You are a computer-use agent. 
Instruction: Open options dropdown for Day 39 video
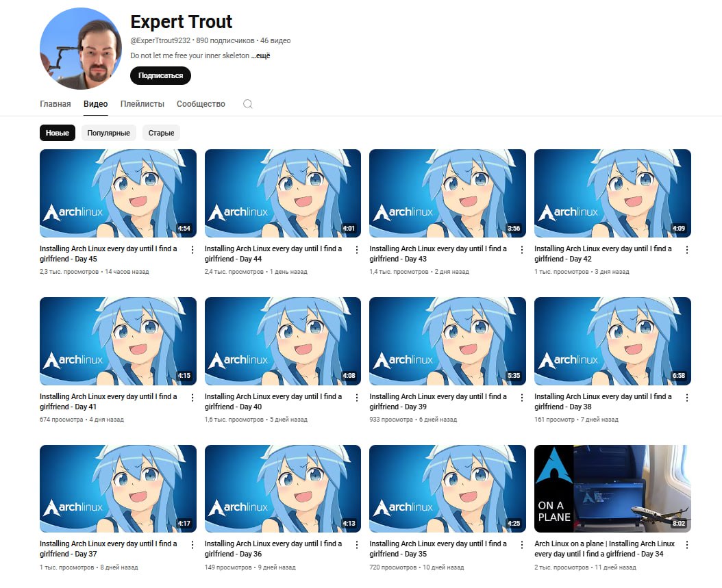pos(522,398)
